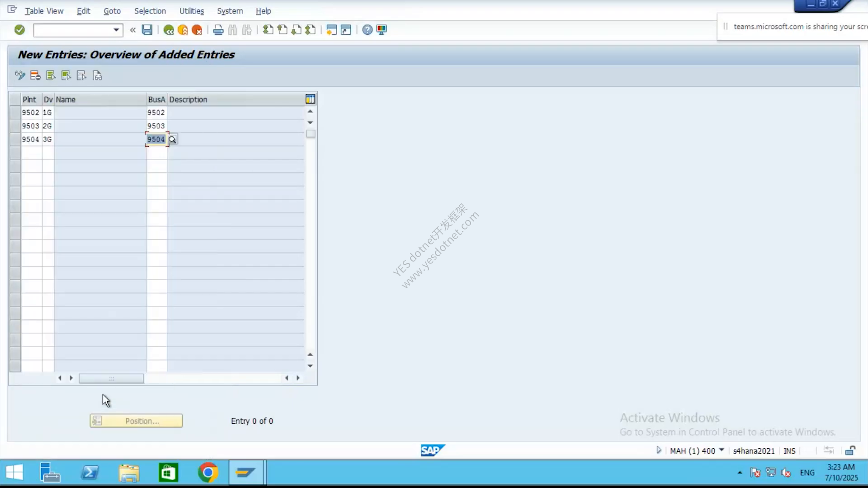Click the last application toolbar document icon
This screenshot has height=488, width=868.
point(97,75)
